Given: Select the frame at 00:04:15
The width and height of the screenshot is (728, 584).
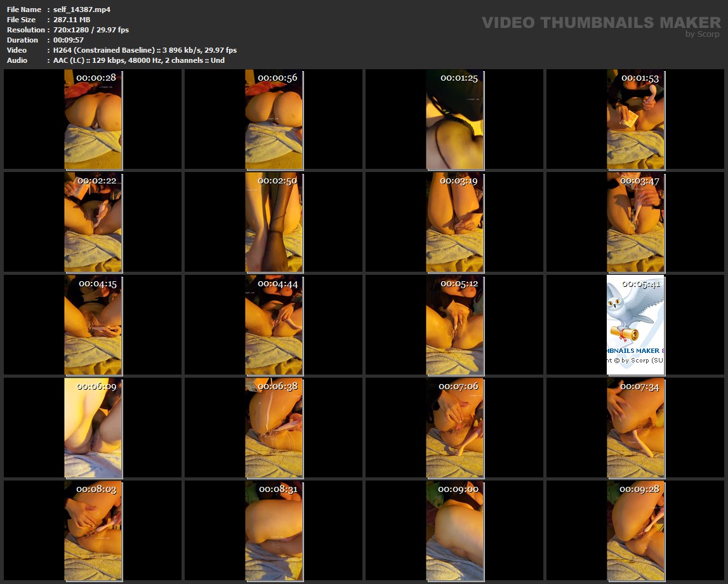Looking at the screenshot, I should (93, 325).
